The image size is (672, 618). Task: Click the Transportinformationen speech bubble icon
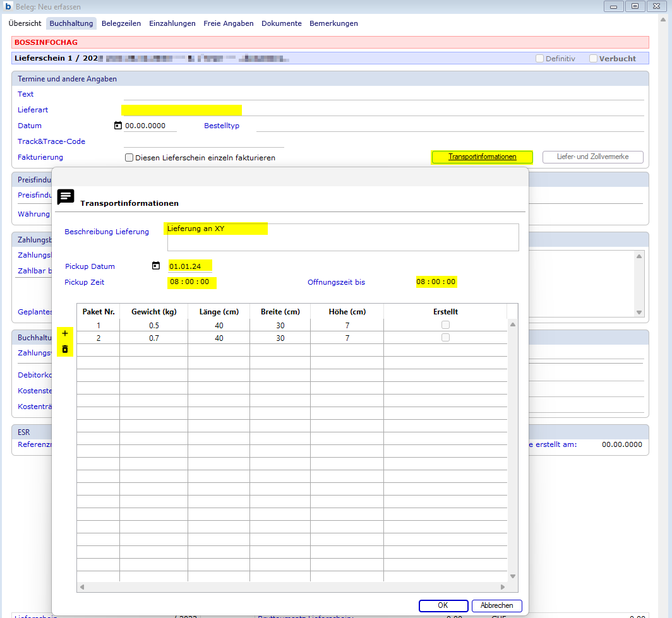[x=66, y=197]
